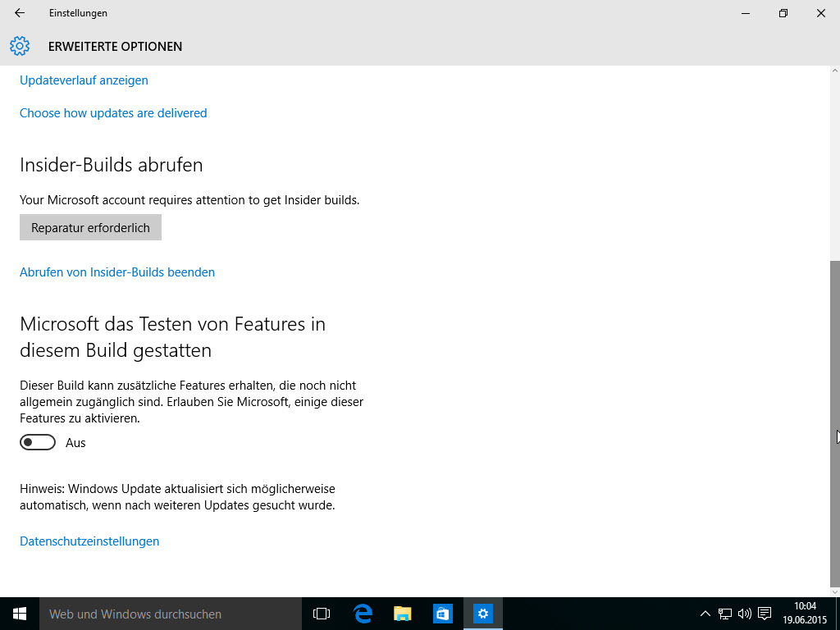Click the settings gear icon beside Erweiterte Optionen
Screen dimensions: 840x630
point(20,46)
